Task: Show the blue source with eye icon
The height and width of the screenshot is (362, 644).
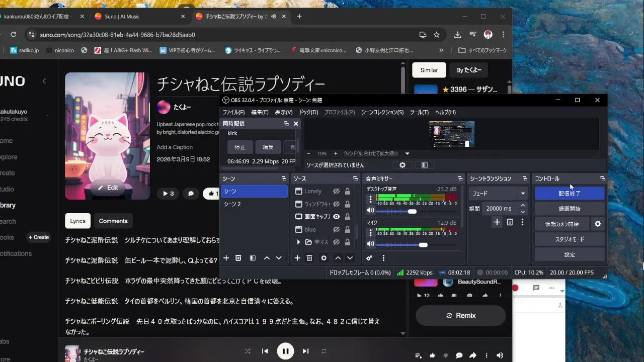Action: click(x=337, y=229)
